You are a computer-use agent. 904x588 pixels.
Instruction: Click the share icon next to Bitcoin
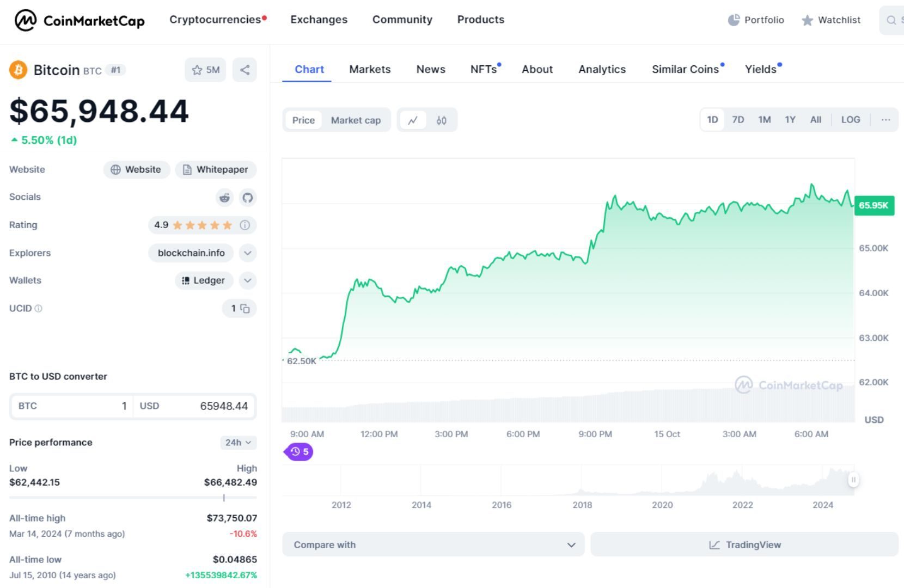pyautogui.click(x=244, y=70)
